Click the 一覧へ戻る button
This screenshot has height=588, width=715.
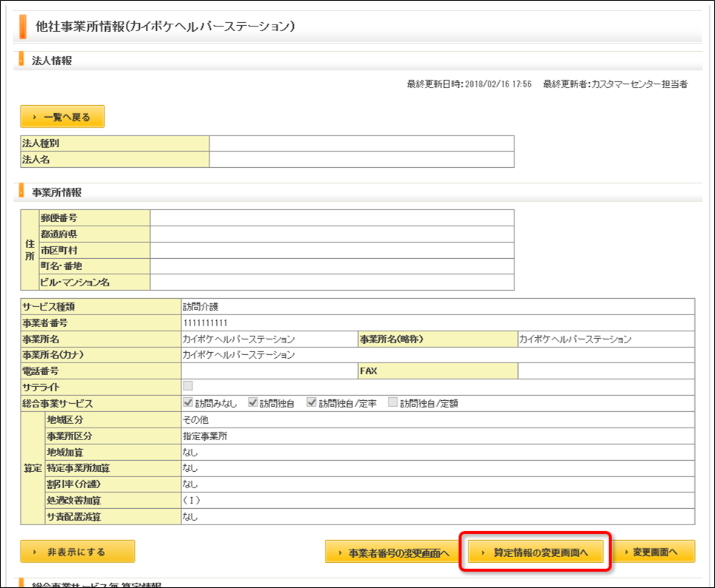click(62, 117)
